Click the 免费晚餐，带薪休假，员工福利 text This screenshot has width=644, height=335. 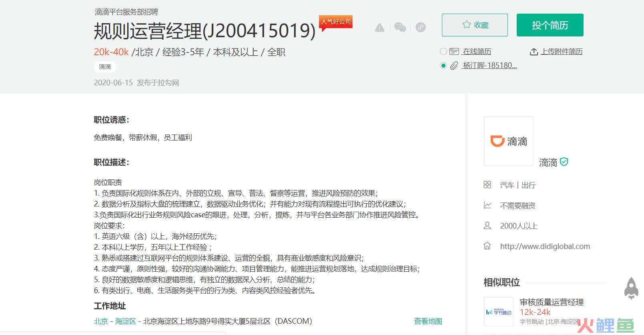(x=143, y=138)
